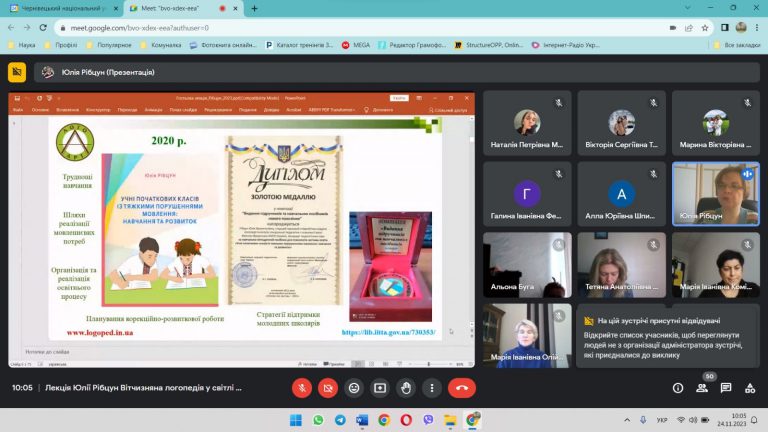Select Марина Вікторівна participant tile
Screen dimensions: 768x432
[x=716, y=123]
